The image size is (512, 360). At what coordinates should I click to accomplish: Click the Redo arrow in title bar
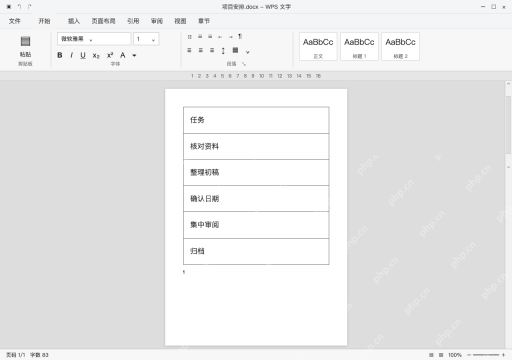click(x=30, y=6)
